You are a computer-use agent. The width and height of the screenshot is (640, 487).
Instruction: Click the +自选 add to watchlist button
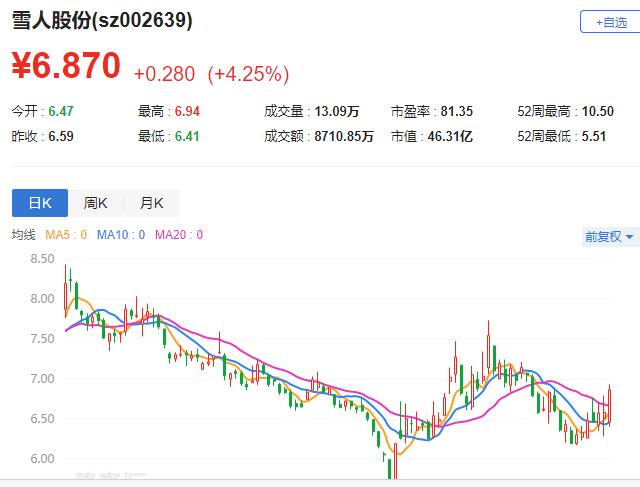(x=610, y=22)
